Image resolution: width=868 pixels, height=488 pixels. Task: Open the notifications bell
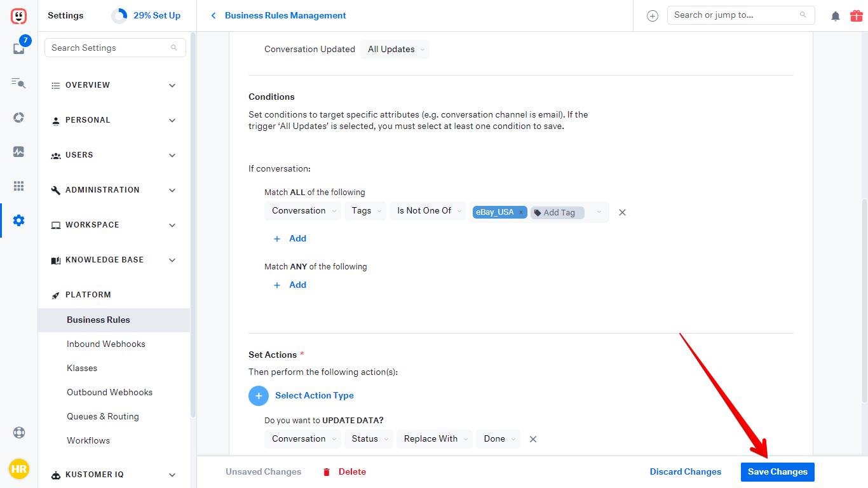pos(836,17)
